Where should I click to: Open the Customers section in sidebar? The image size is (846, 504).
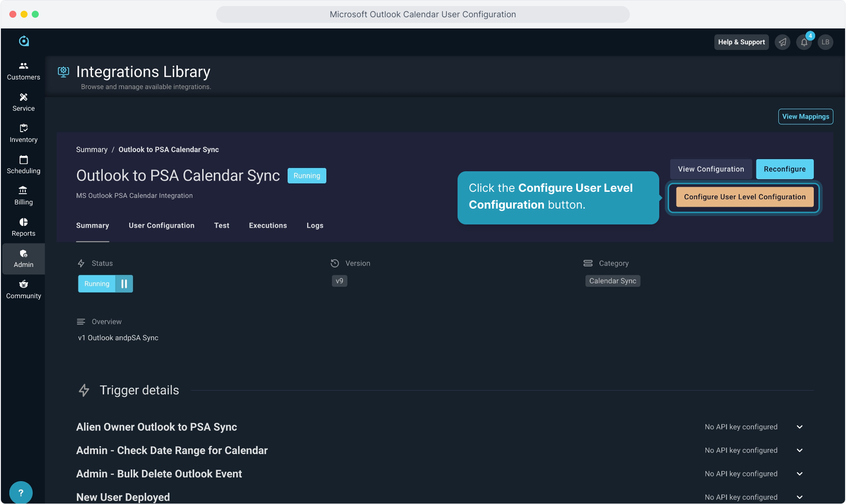tap(23, 71)
